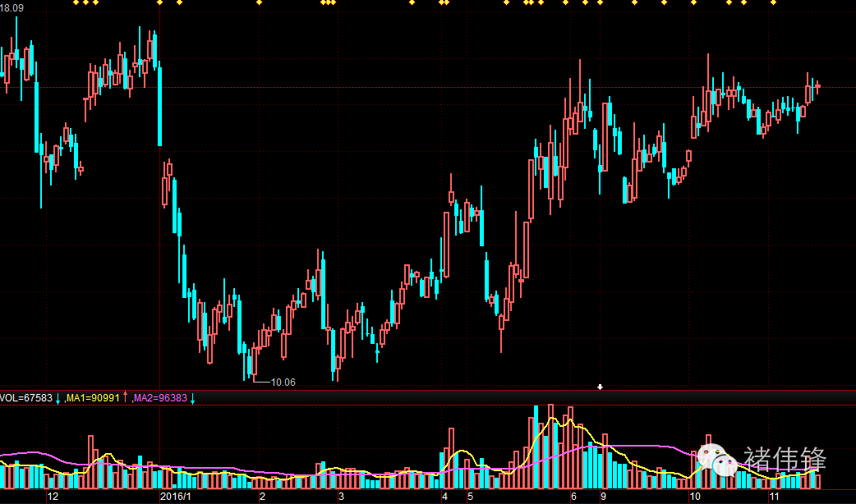Click month 3 on the date axis
Image resolution: width=856 pixels, height=504 pixels.
pos(340,497)
